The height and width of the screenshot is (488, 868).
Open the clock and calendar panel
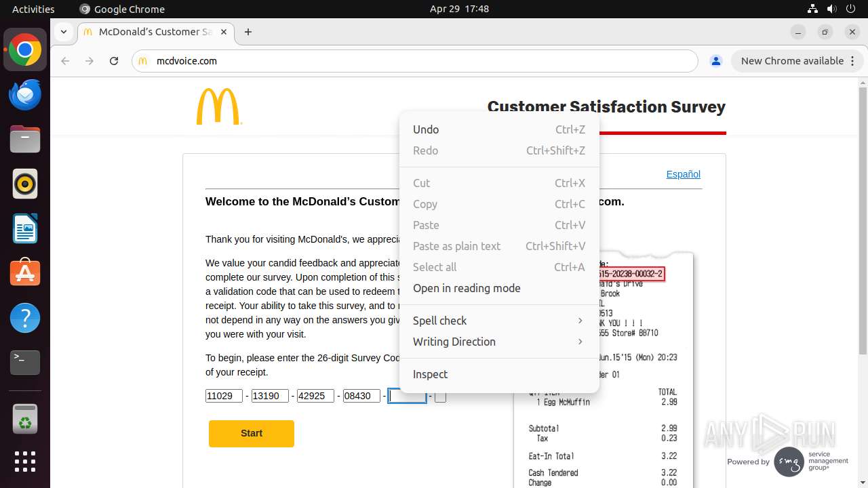[459, 9]
